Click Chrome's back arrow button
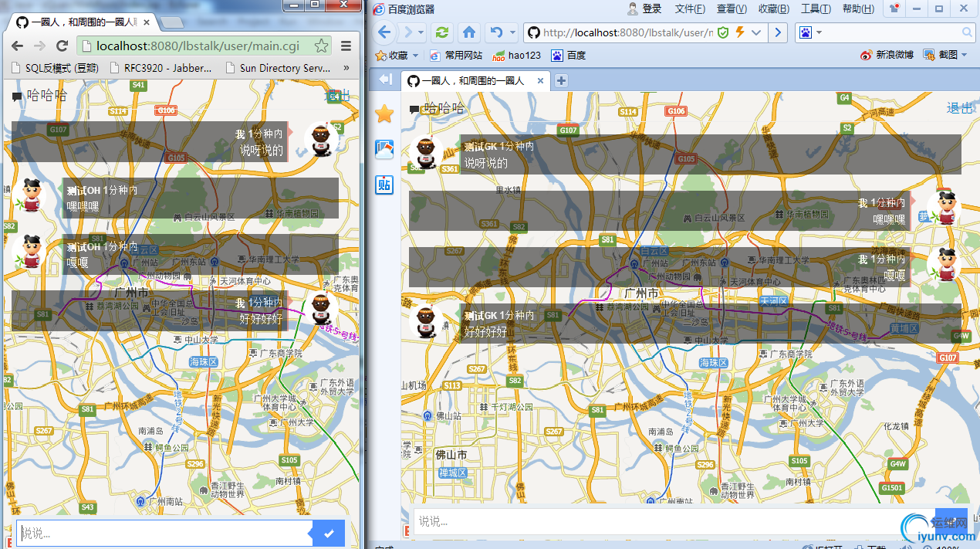The height and width of the screenshot is (549, 980). [x=17, y=46]
